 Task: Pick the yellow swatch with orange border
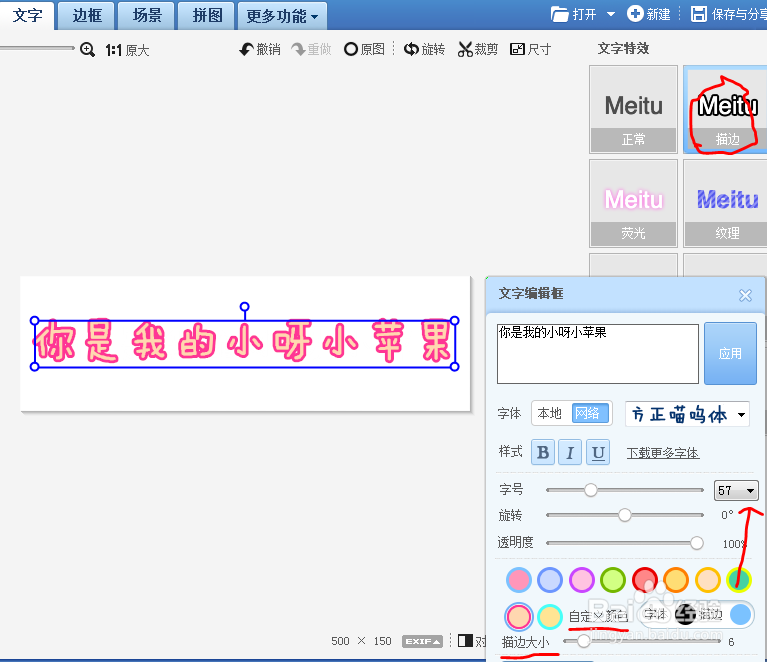click(x=676, y=580)
